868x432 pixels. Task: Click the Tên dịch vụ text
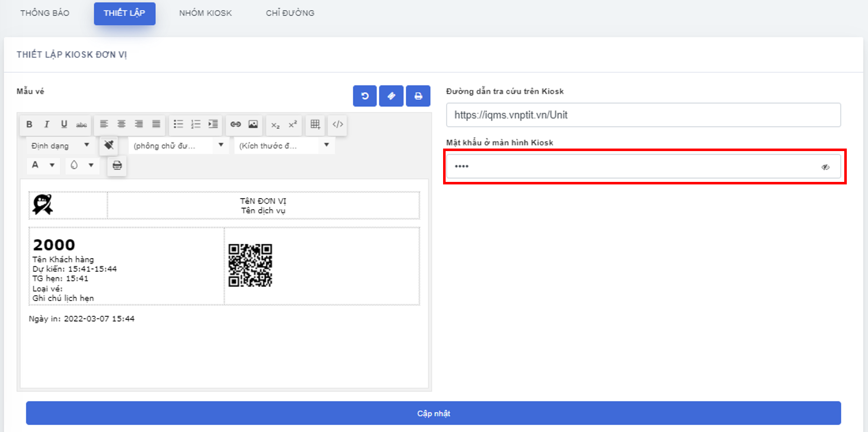pos(263,211)
